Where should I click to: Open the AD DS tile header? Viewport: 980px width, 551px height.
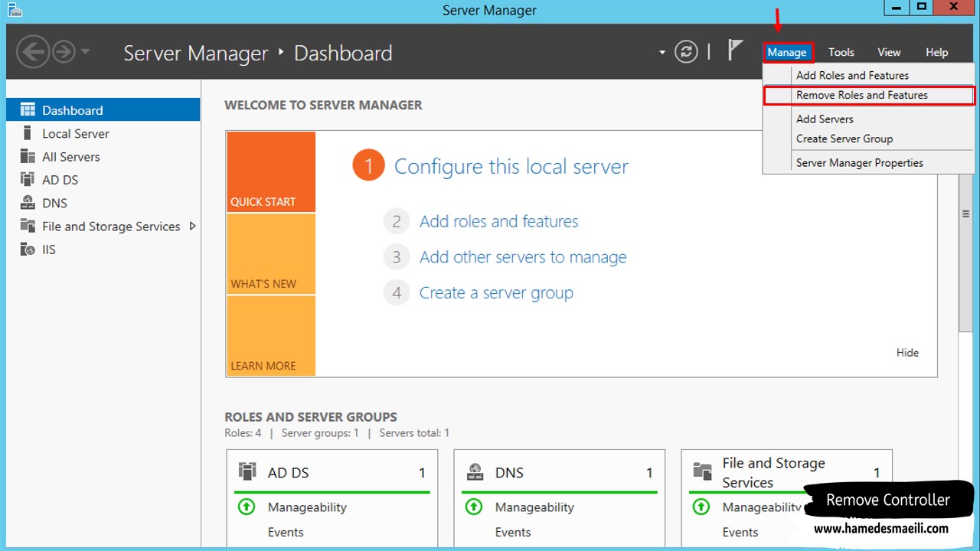[332, 473]
